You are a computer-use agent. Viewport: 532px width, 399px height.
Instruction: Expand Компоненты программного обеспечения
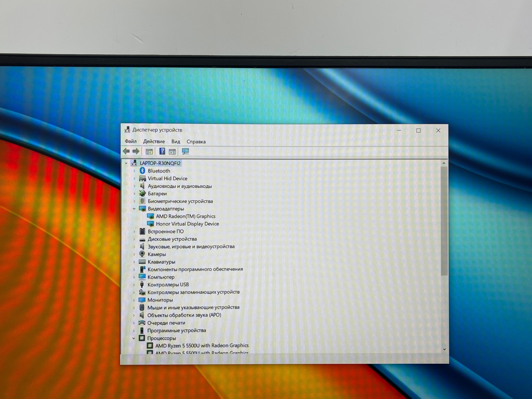coord(134,269)
